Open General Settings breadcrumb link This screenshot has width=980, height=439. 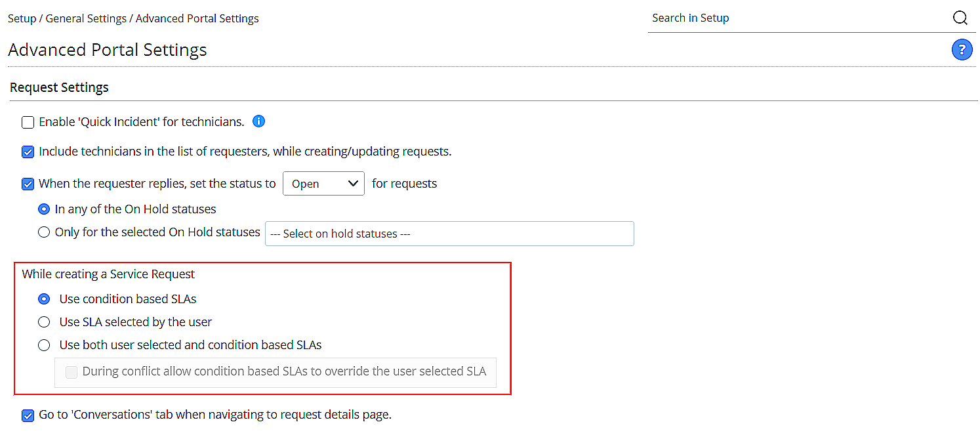[86, 18]
